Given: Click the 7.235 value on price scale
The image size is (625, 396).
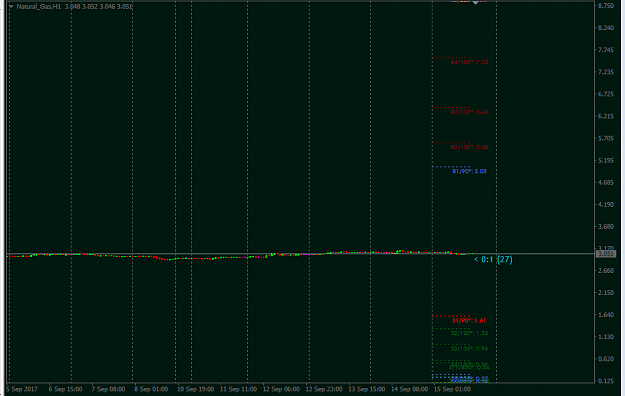Looking at the screenshot, I should (x=606, y=72).
